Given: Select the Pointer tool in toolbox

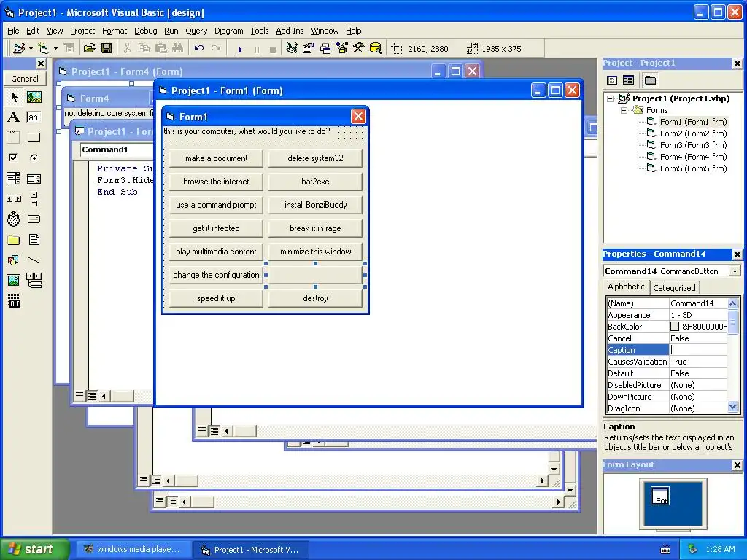Looking at the screenshot, I should point(14,97).
